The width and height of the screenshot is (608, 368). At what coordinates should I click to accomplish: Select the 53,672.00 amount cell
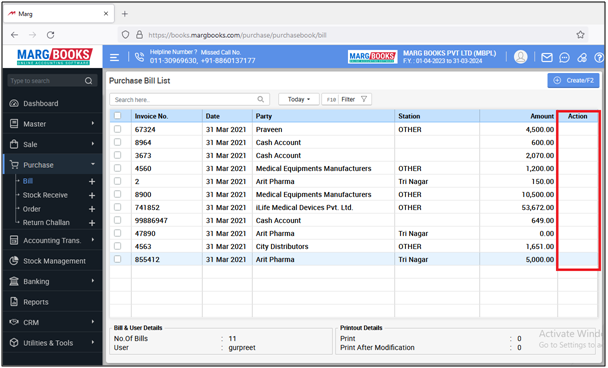tap(518, 207)
